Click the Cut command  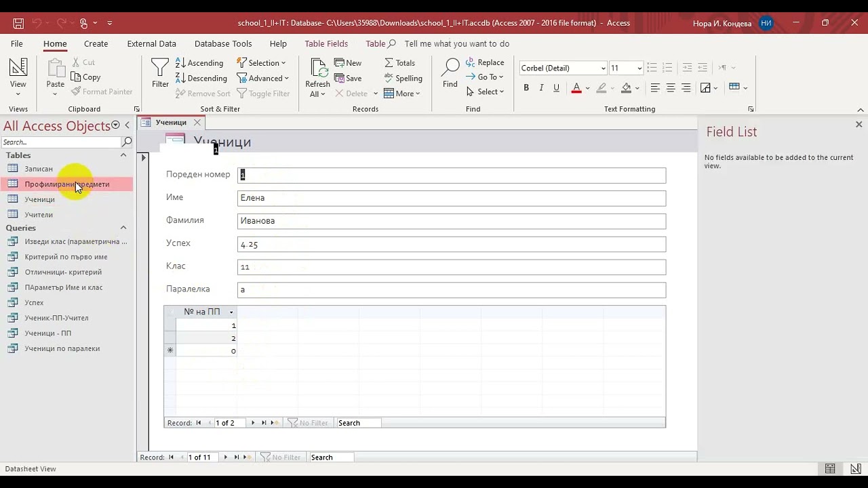pyautogui.click(x=83, y=62)
